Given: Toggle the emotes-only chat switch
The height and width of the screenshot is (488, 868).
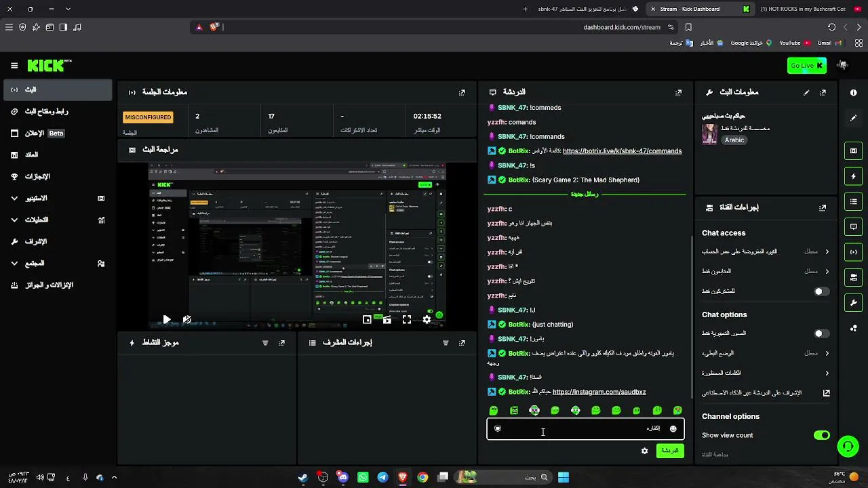Looking at the screenshot, I should click(821, 333).
